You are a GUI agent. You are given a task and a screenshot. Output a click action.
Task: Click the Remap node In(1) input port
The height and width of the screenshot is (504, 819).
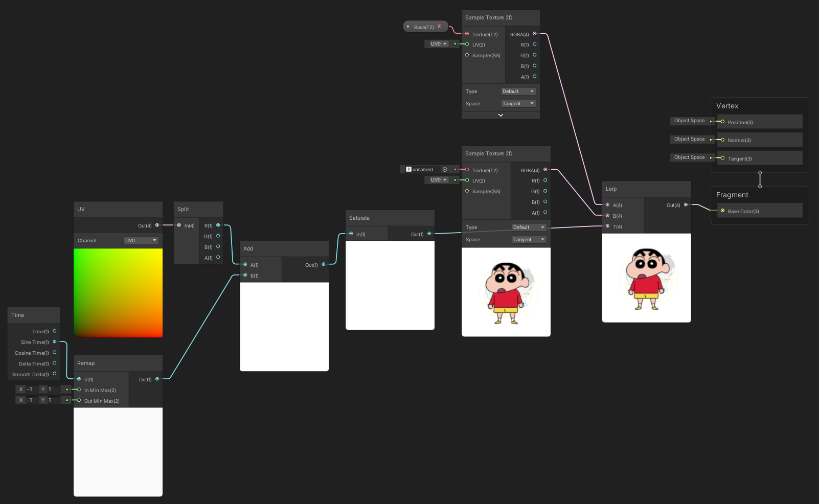coord(79,379)
